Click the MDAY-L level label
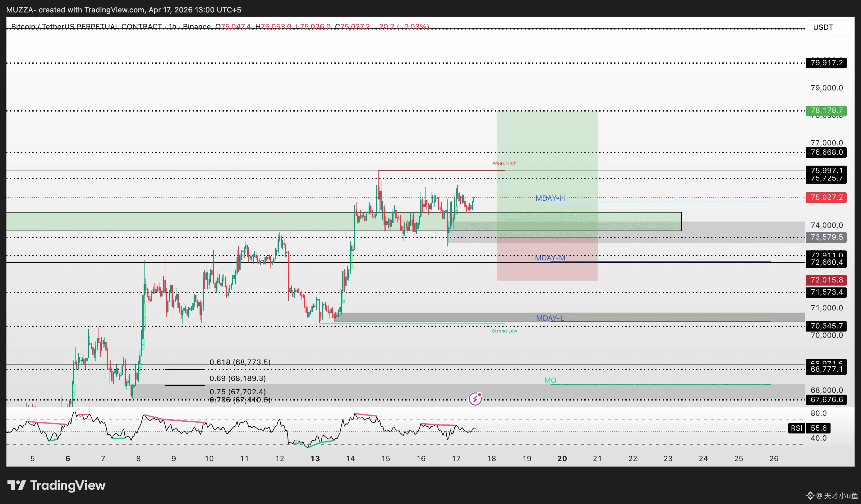The height and width of the screenshot is (504, 861). pyautogui.click(x=550, y=318)
